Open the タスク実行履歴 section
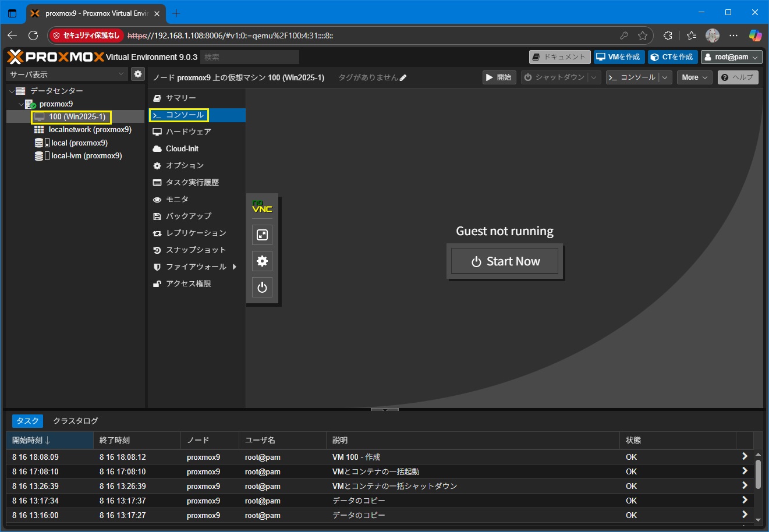The image size is (769, 532). 197,182
